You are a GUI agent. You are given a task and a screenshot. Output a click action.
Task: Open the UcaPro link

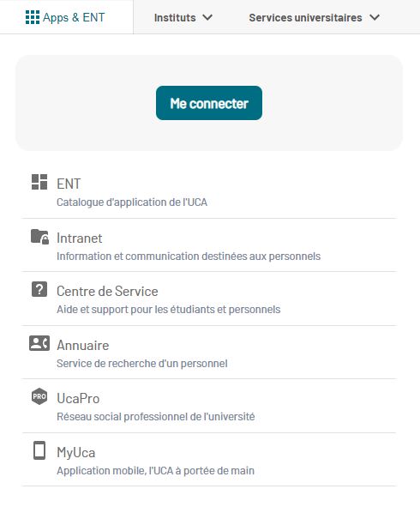pyautogui.click(x=209, y=406)
